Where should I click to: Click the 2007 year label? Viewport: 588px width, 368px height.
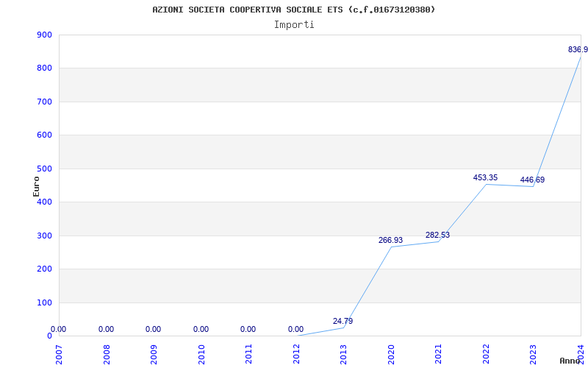(x=59, y=354)
